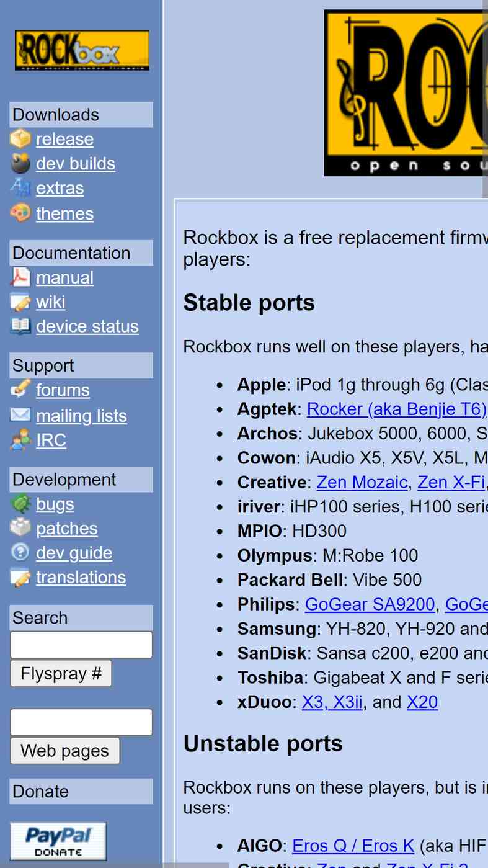The height and width of the screenshot is (868, 488).
Task: Open the Rocker (aka Benjie T6) link
Action: click(x=397, y=409)
